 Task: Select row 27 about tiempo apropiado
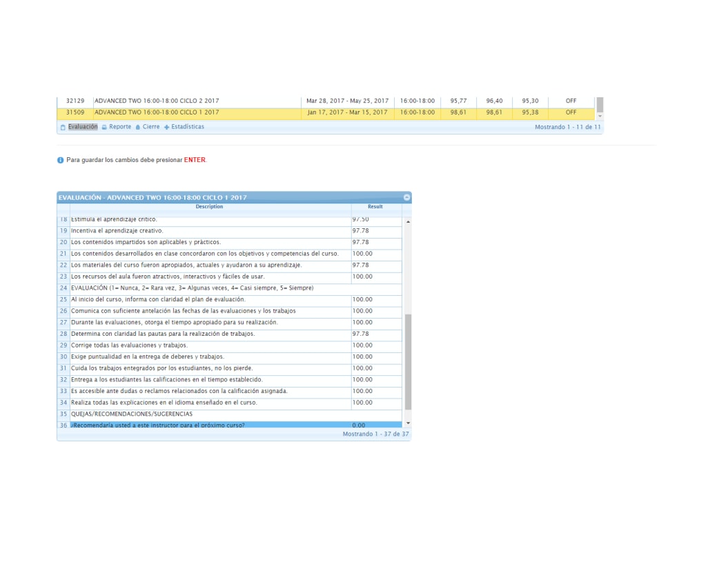pos(229,323)
